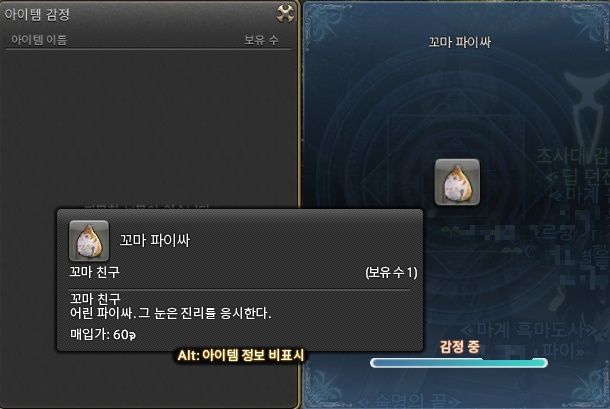The width and height of the screenshot is (610, 409).
Task: Click the empty item list area
Action: point(148,126)
